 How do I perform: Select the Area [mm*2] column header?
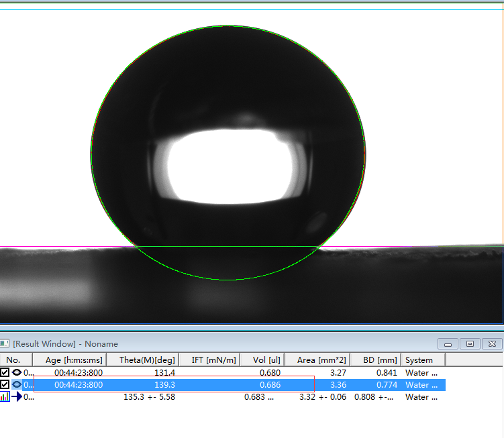point(317,360)
